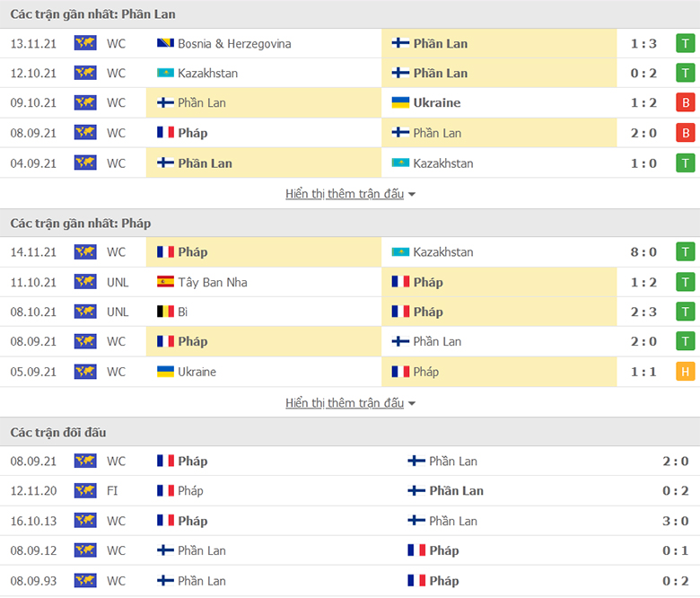This screenshot has height=598, width=700.
Task: Open the 8:0 score of Pháp vs Kazakhstan
Action: [643, 252]
